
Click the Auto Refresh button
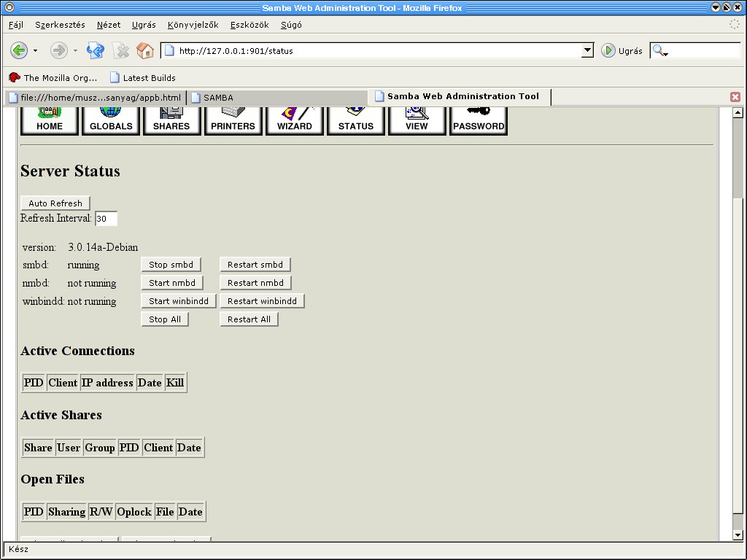pyautogui.click(x=55, y=203)
